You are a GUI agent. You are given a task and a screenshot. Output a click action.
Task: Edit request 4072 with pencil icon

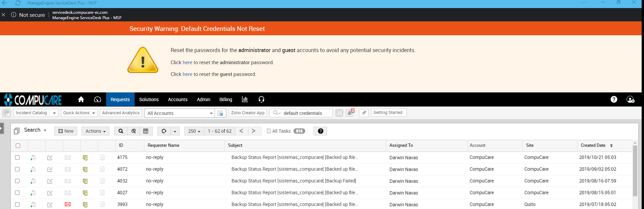(x=50, y=169)
